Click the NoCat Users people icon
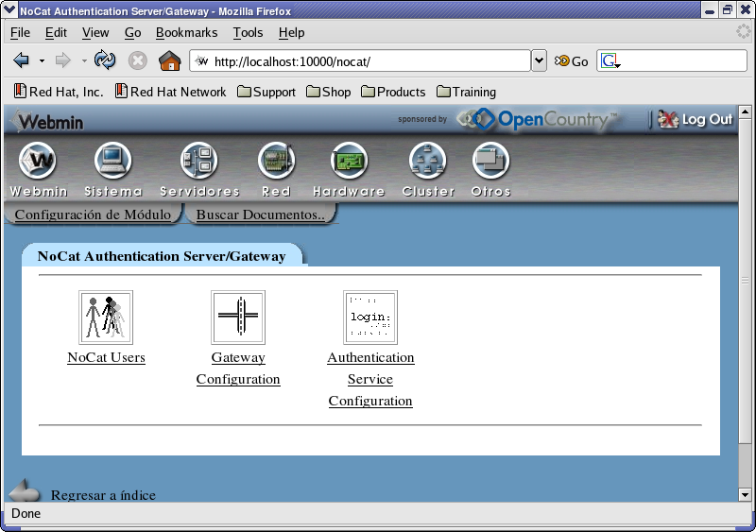 point(106,317)
